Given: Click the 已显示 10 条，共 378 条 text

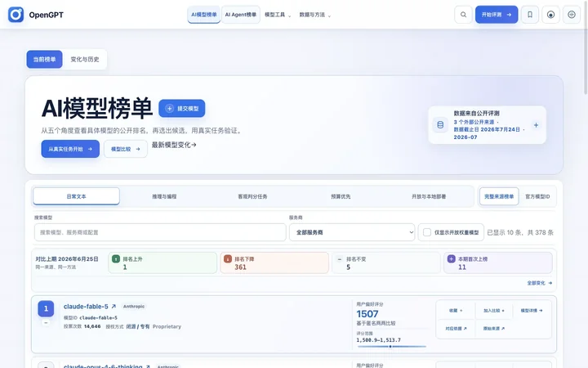Looking at the screenshot, I should click(x=520, y=232).
